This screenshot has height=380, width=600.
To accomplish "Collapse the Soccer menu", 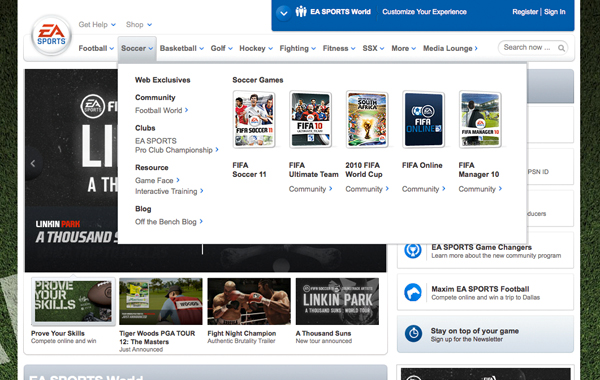I will [x=137, y=48].
